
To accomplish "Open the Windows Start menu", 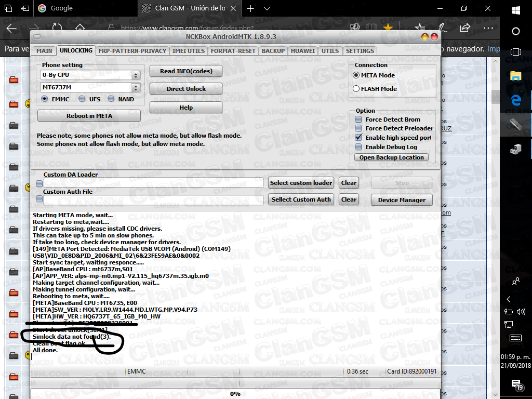I will (516, 10).
